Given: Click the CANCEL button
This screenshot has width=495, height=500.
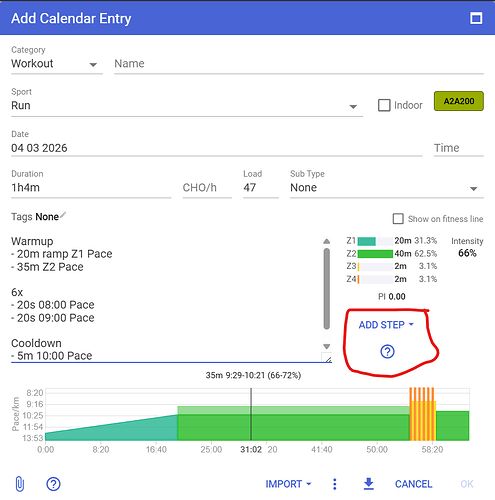Looking at the screenshot, I should pyautogui.click(x=414, y=484).
